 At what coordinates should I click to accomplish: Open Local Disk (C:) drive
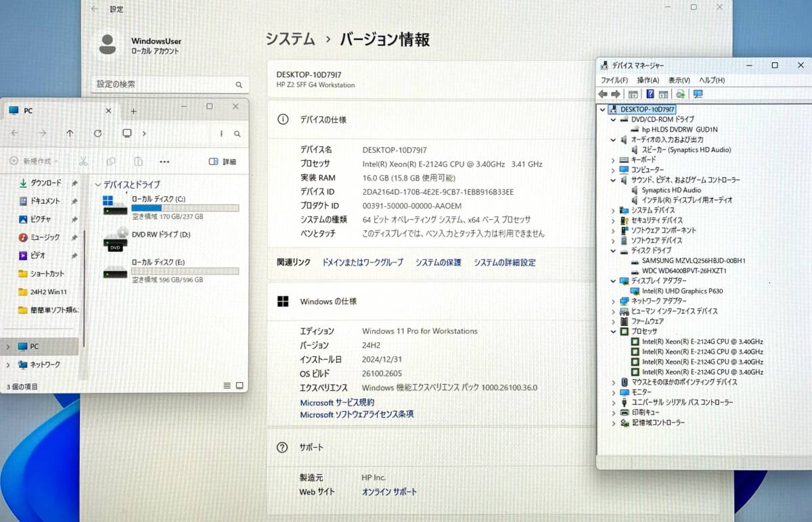(171, 206)
